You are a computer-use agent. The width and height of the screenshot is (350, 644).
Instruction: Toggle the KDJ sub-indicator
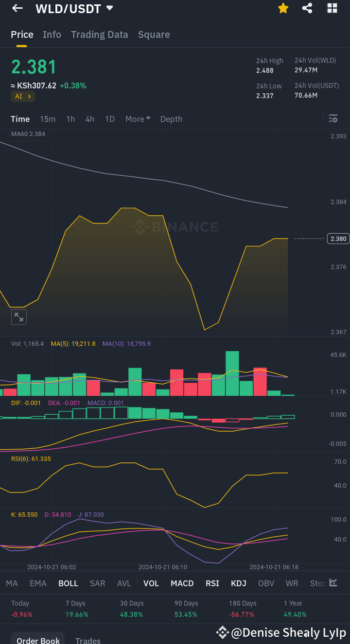click(x=239, y=583)
